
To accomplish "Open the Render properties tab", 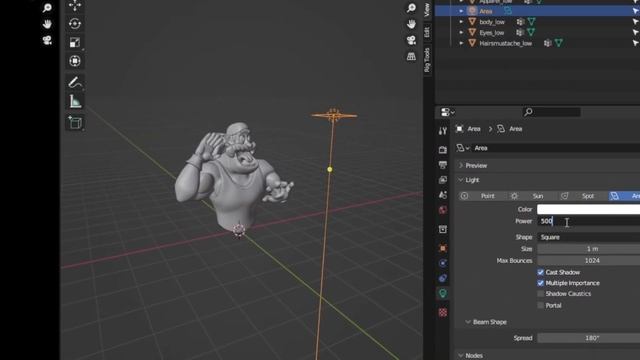I will pyautogui.click(x=443, y=150).
